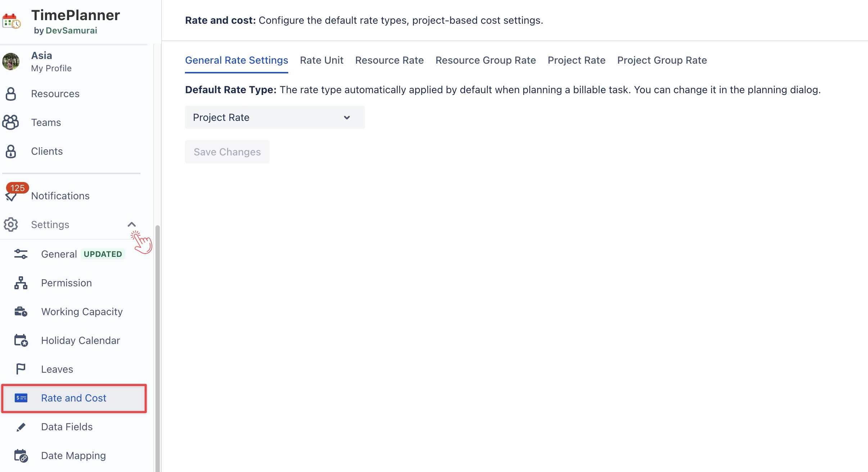Screen dimensions: 868x472
Task: Switch to the Resource Group Rate tab
Action: click(x=485, y=60)
